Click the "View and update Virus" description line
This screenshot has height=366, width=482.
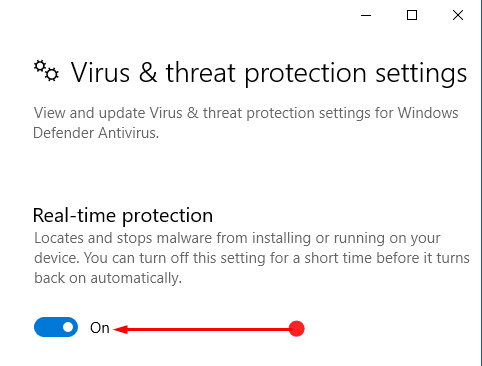coord(246,113)
